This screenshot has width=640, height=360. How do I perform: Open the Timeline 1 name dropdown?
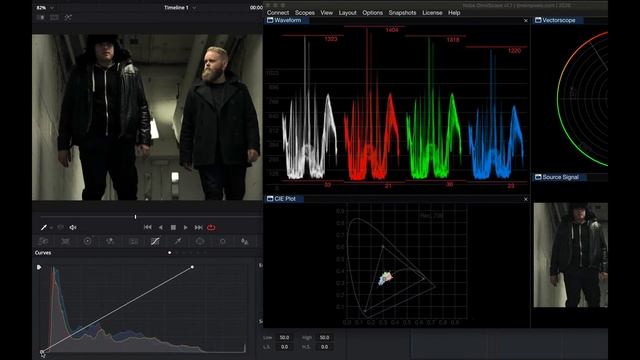pyautogui.click(x=180, y=8)
